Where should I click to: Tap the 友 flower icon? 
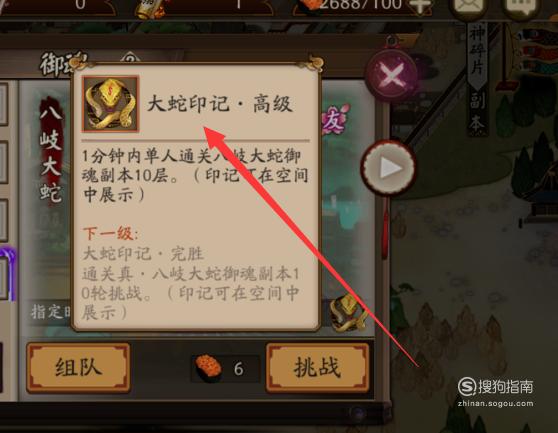335,120
